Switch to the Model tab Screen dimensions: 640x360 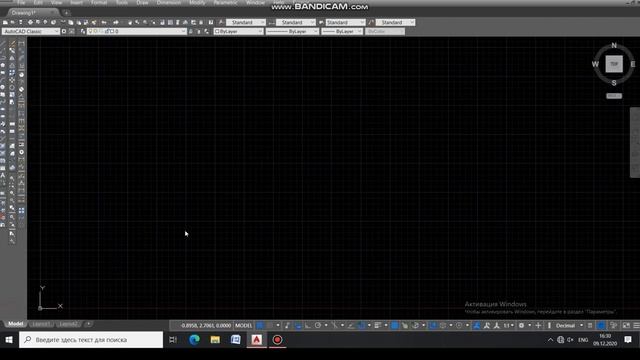(x=16, y=324)
